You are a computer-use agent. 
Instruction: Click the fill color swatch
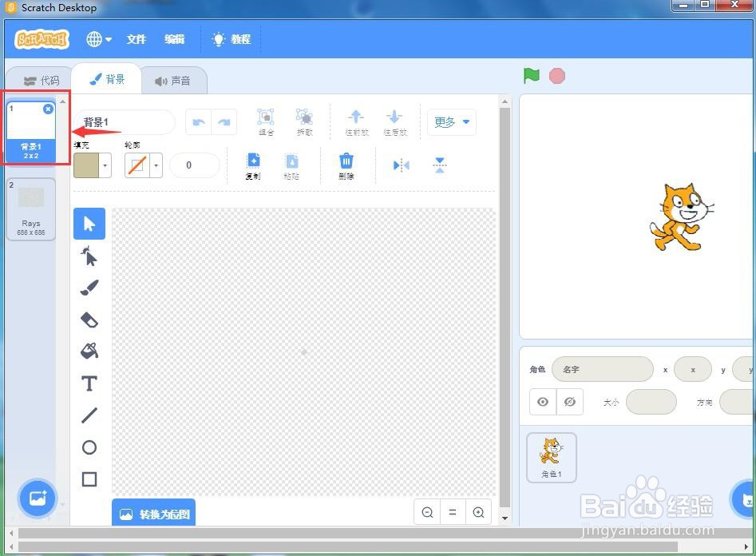tap(86, 165)
